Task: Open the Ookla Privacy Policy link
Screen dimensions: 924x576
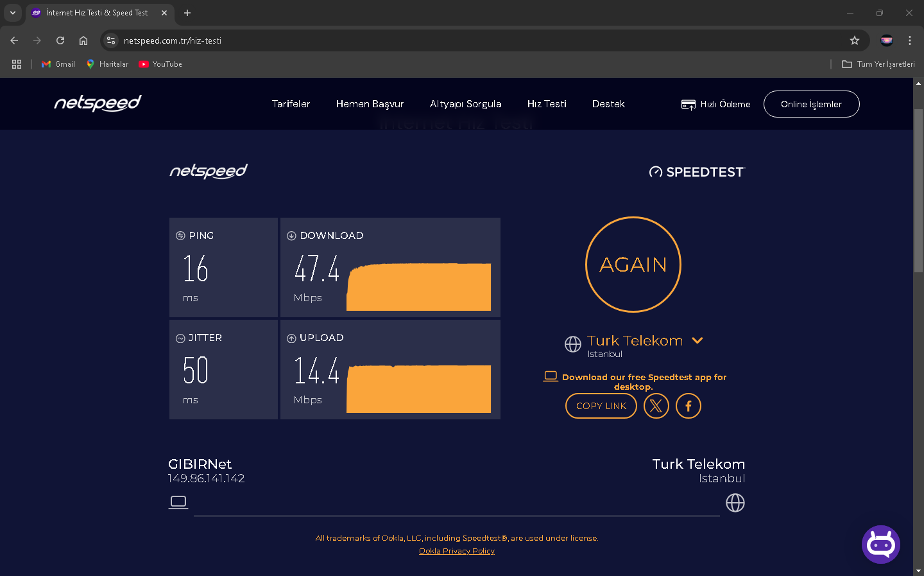Action: (457, 551)
